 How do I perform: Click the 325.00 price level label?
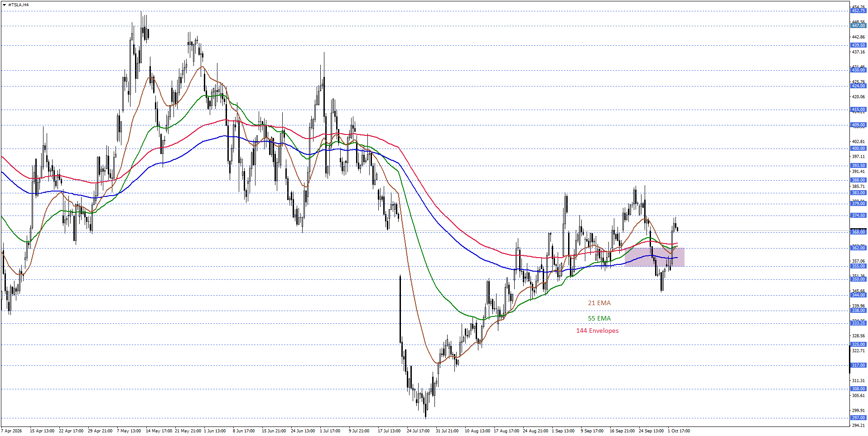click(x=858, y=345)
